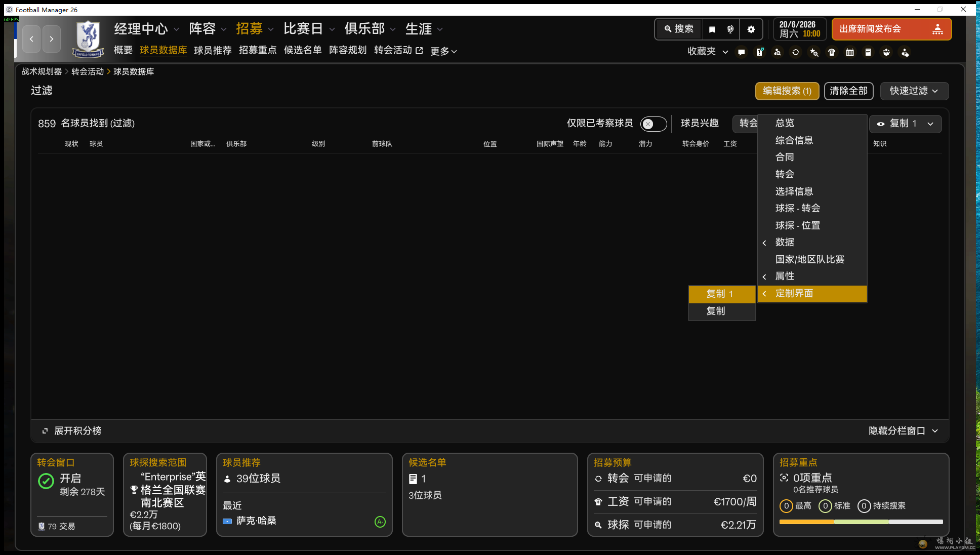Select the player search magnifier icon
The height and width of the screenshot is (555, 980).
(x=778, y=52)
